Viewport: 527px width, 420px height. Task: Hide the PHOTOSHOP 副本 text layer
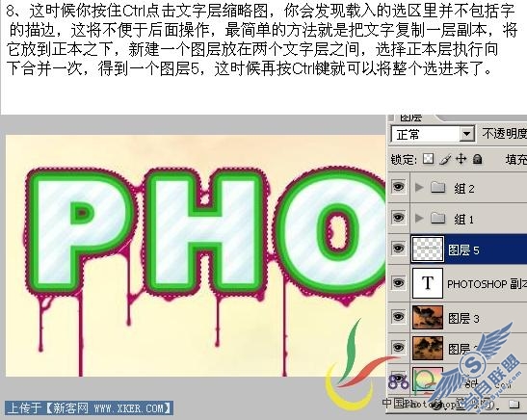(x=398, y=283)
